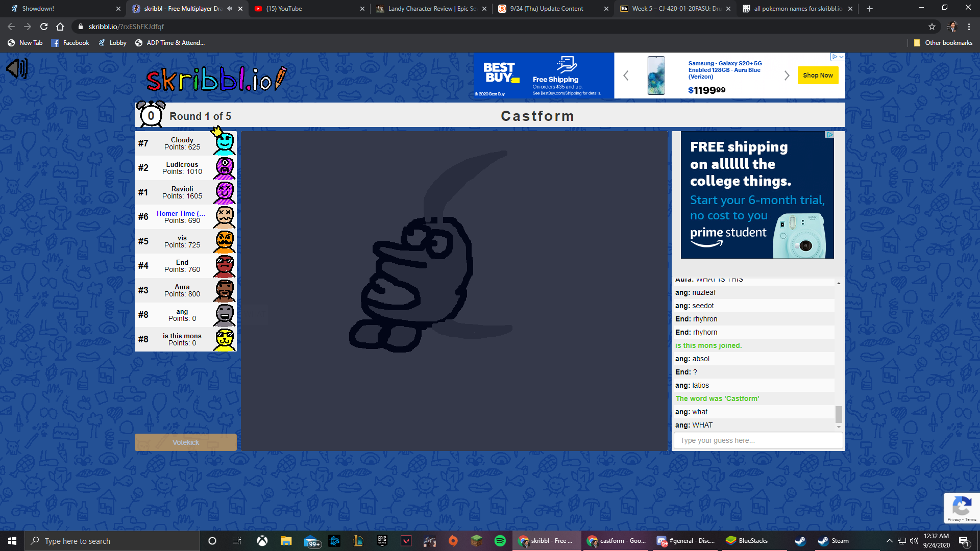Open the browser home page
Screen dimensions: 980x551
pyautogui.click(x=60, y=27)
